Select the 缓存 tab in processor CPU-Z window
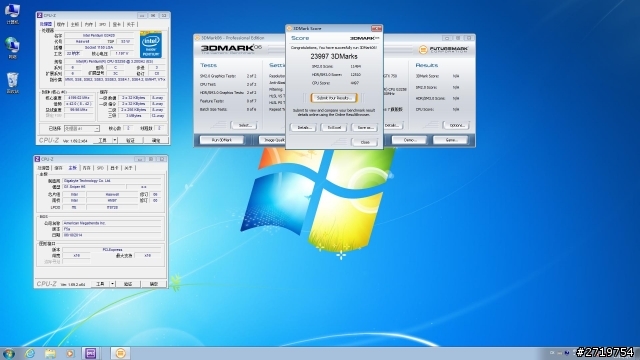The height and width of the screenshot is (360, 640). click(61, 24)
